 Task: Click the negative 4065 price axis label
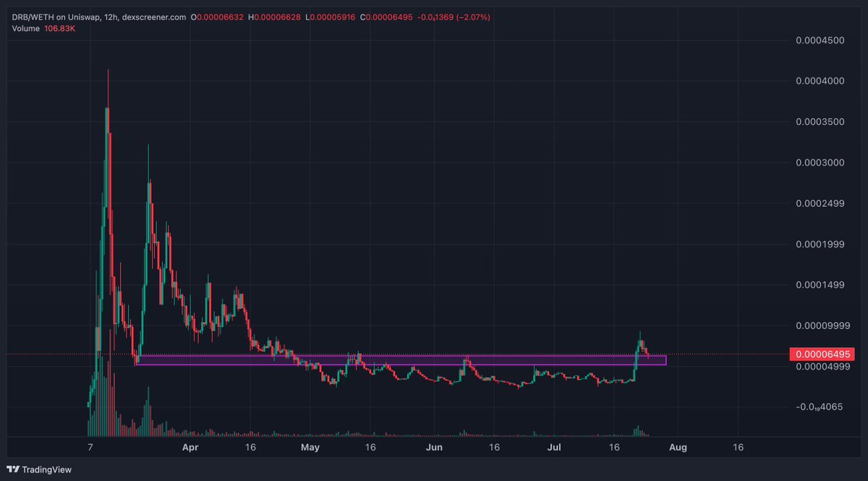pyautogui.click(x=819, y=407)
